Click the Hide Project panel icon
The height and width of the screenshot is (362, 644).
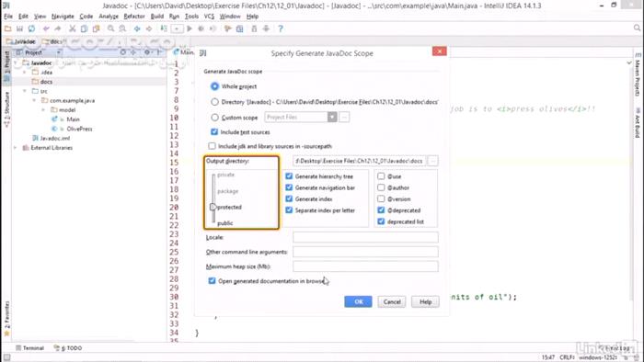159,52
